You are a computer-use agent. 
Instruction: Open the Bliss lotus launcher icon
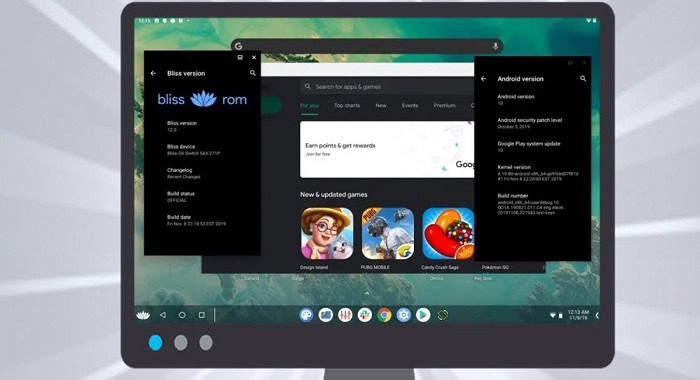(143, 315)
